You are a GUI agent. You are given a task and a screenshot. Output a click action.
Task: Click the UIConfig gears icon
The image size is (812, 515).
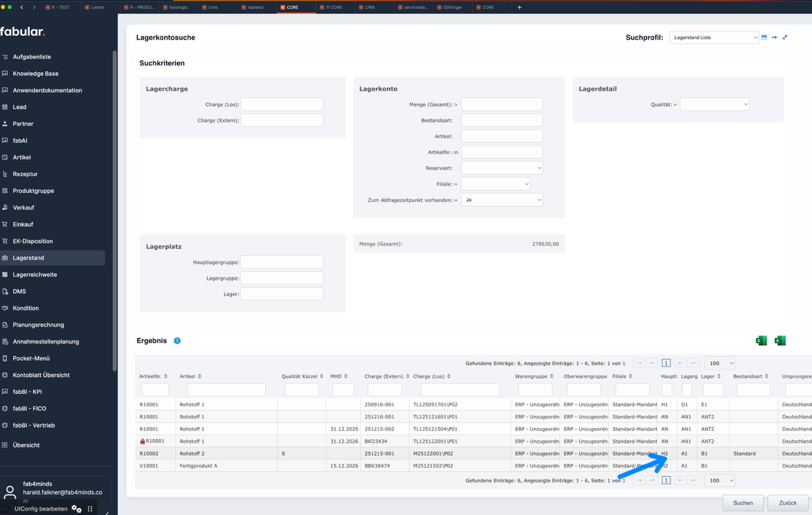pyautogui.click(x=77, y=509)
